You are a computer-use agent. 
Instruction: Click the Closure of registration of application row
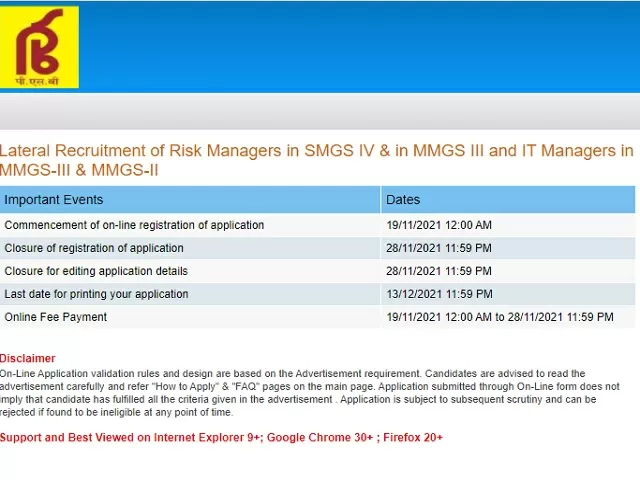coord(94,248)
